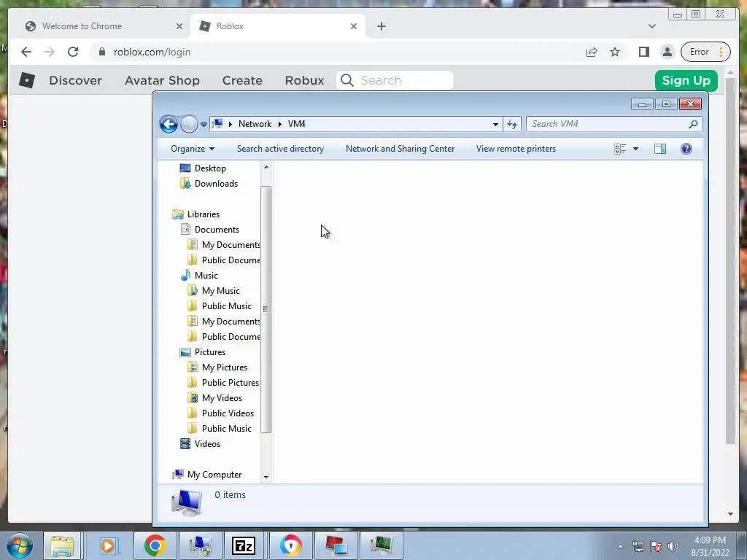Show hidden tray icons arrow
The image size is (747, 560).
[620, 546]
